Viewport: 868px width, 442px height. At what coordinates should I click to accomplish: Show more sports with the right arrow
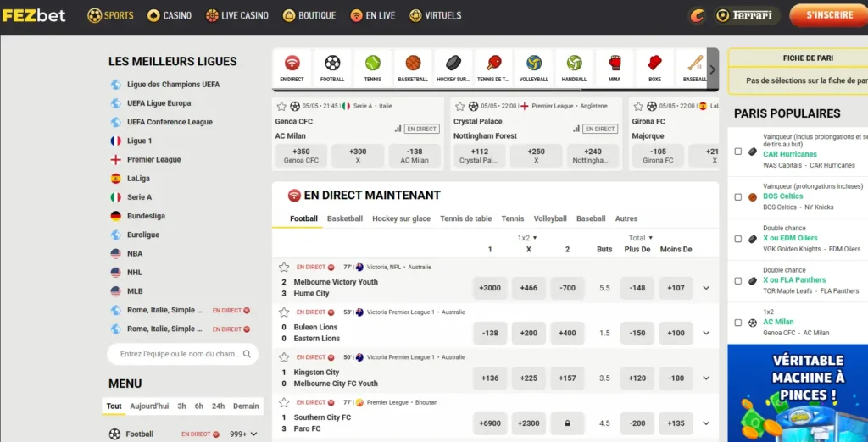tap(712, 69)
